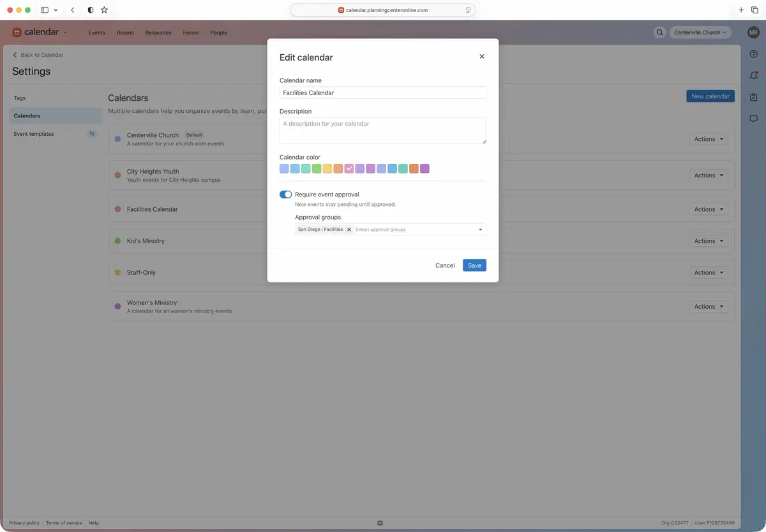Open the Rooms menu

click(x=125, y=33)
